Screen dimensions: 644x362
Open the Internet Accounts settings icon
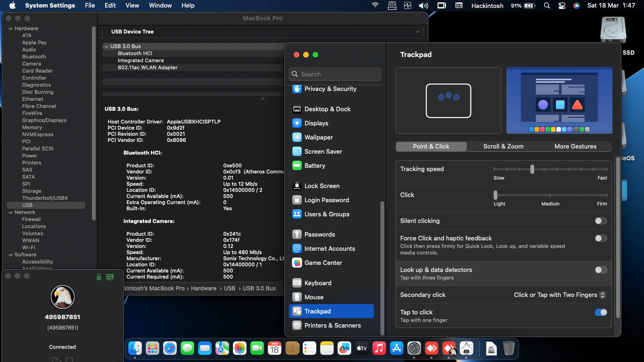[x=297, y=248]
